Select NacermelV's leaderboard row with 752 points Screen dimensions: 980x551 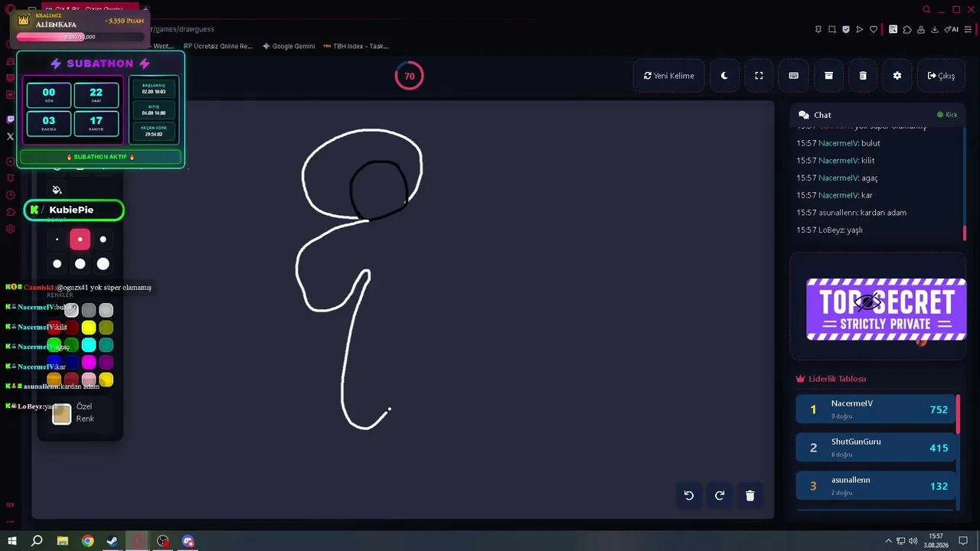(x=876, y=409)
